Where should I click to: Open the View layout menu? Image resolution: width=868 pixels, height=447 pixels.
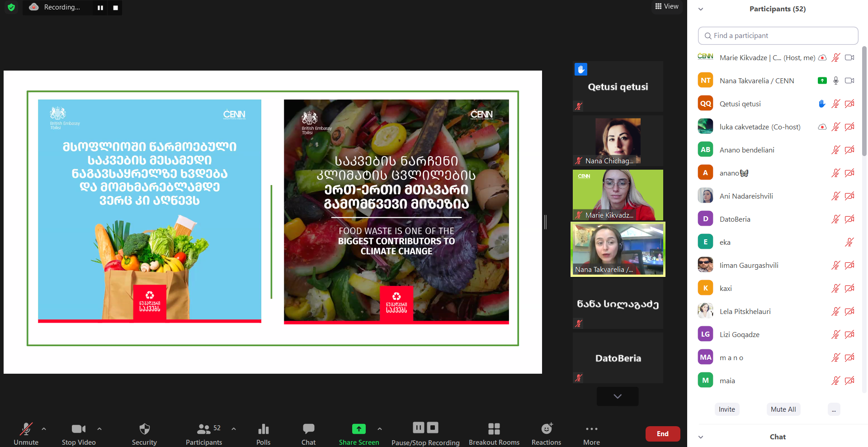click(667, 6)
